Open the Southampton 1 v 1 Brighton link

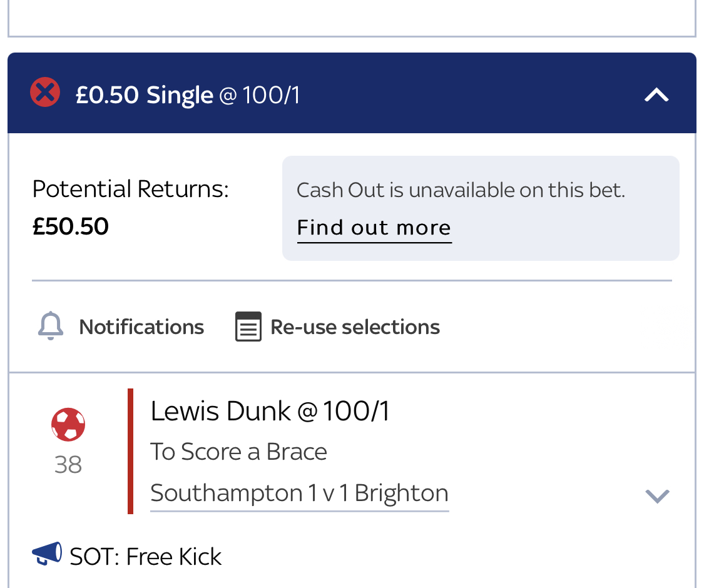300,494
